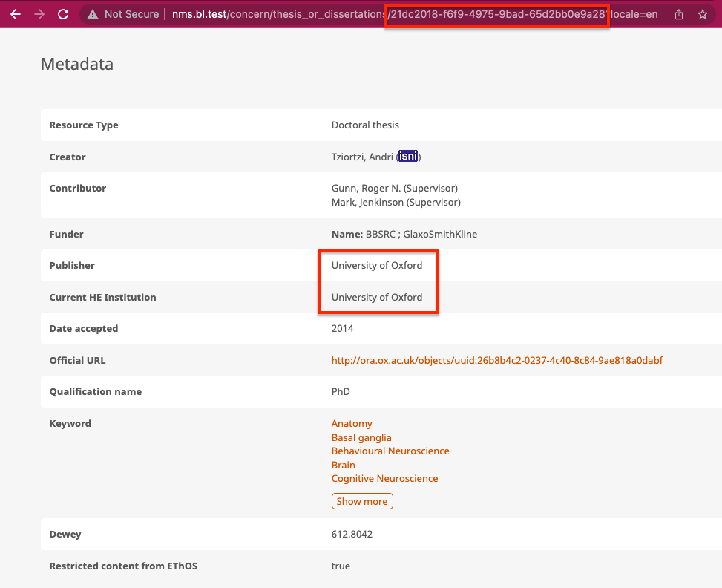The image size is (722, 588).
Task: Click the Metadata page heading
Action: [x=76, y=65]
